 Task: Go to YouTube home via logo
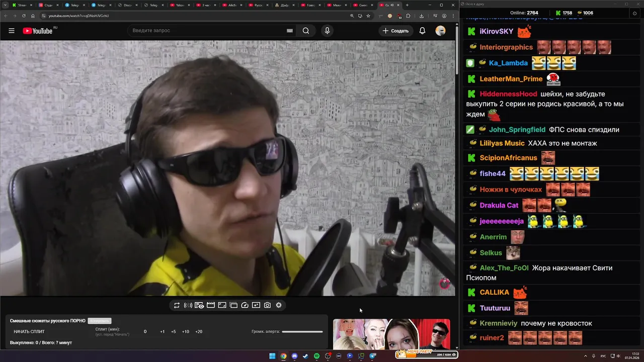click(x=38, y=31)
